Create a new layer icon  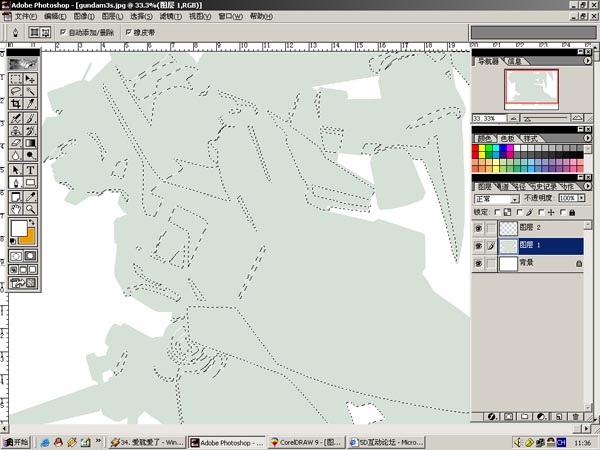[558, 416]
